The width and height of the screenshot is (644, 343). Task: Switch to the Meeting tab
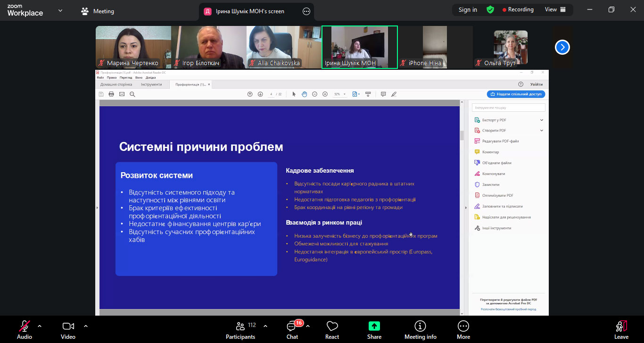[x=98, y=11]
